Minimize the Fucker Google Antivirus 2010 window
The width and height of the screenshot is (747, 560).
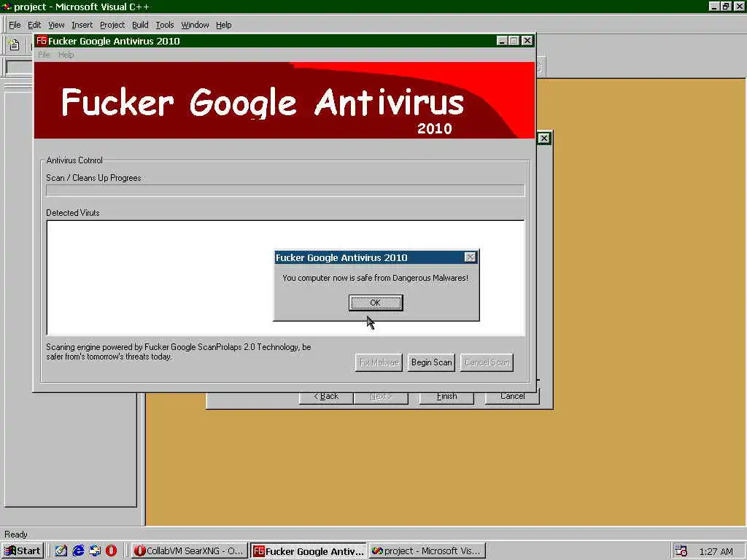501,41
